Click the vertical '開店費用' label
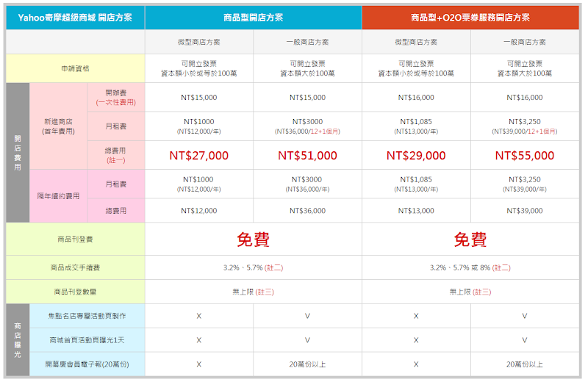This screenshot has height=382, width=588. tap(18, 153)
